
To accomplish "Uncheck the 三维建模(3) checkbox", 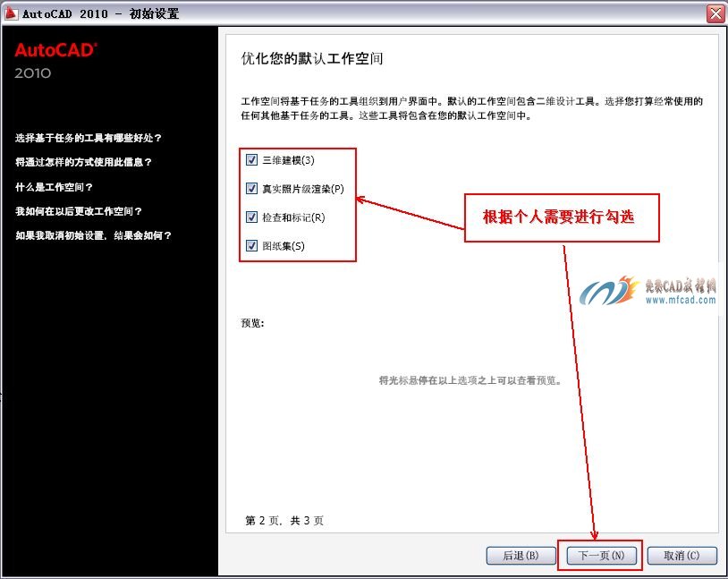I will click(251, 160).
